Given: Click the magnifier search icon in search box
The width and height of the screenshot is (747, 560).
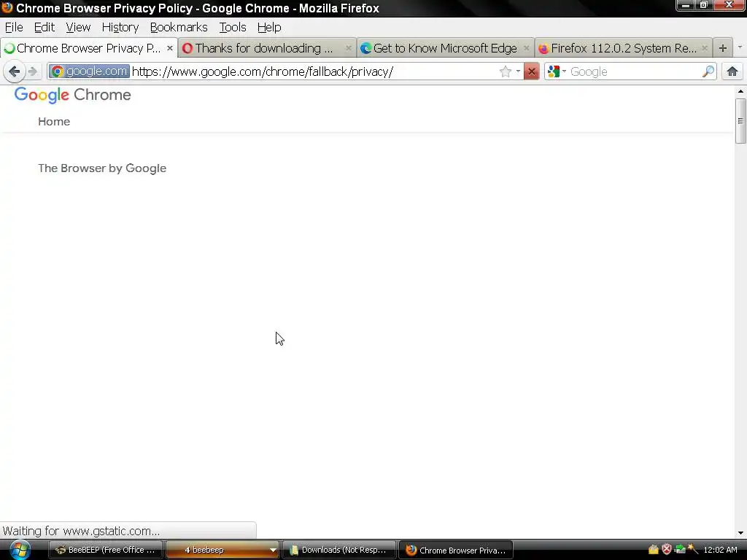Looking at the screenshot, I should tap(708, 71).
